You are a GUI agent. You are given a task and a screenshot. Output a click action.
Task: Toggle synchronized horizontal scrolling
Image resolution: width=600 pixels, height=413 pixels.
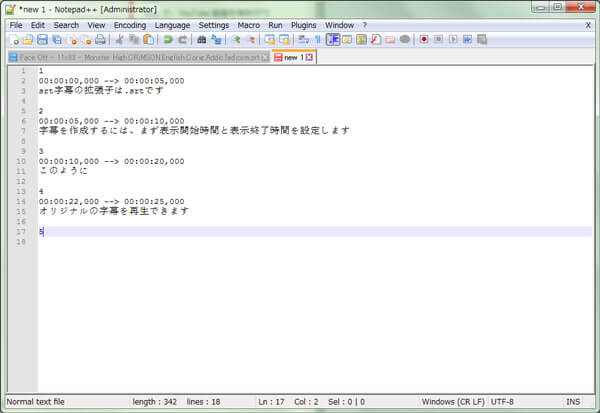pos(284,39)
